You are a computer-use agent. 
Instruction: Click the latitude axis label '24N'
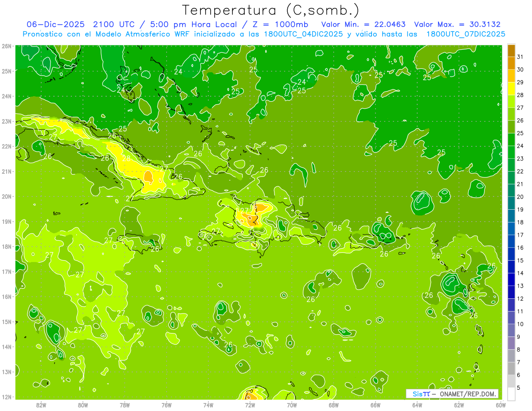[x=6, y=96]
